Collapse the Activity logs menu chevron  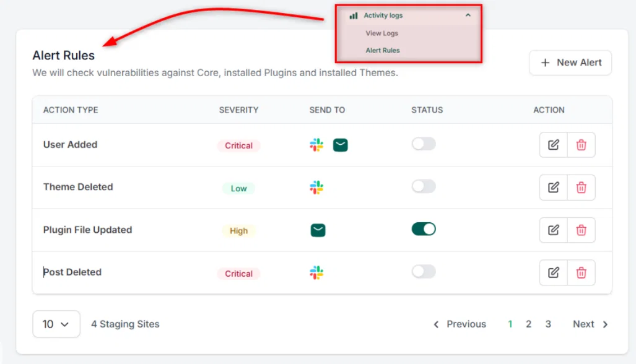pos(468,15)
